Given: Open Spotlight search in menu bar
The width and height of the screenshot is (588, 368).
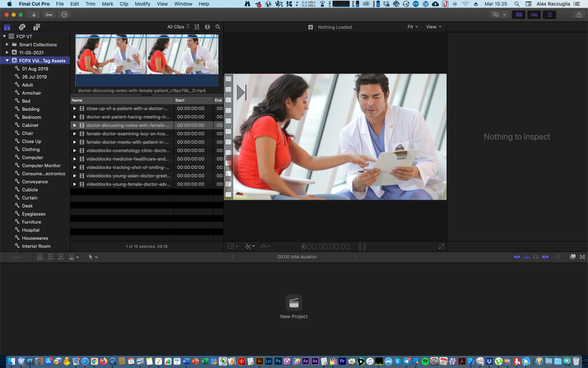Looking at the screenshot, I should tap(517, 4).
